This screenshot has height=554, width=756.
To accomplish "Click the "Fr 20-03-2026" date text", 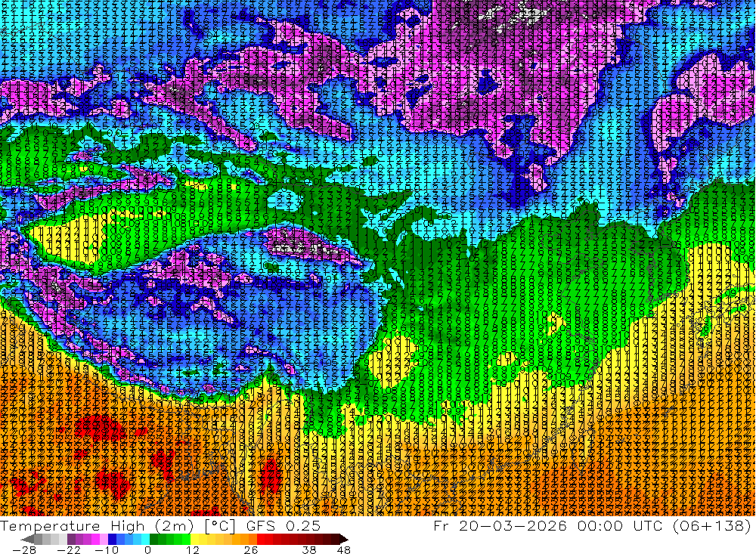I will [x=500, y=525].
